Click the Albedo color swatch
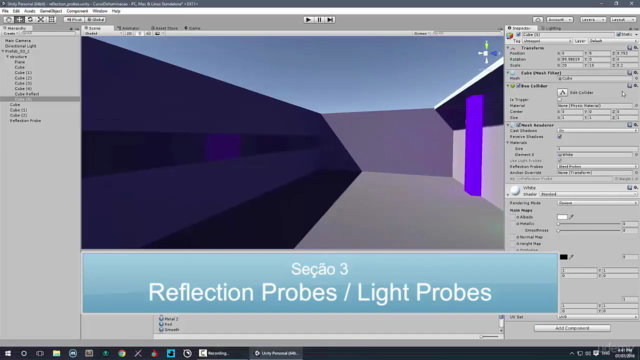 coord(562,217)
